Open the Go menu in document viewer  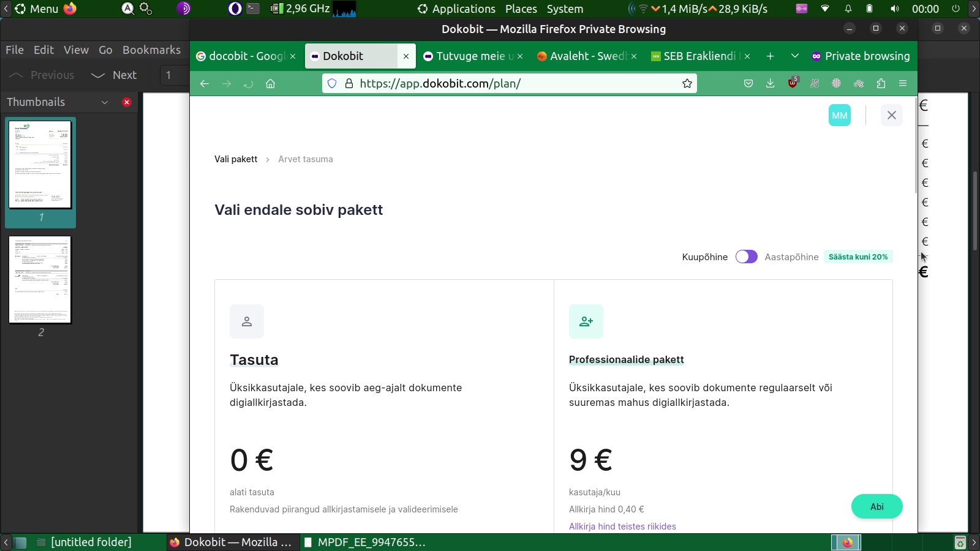105,50
